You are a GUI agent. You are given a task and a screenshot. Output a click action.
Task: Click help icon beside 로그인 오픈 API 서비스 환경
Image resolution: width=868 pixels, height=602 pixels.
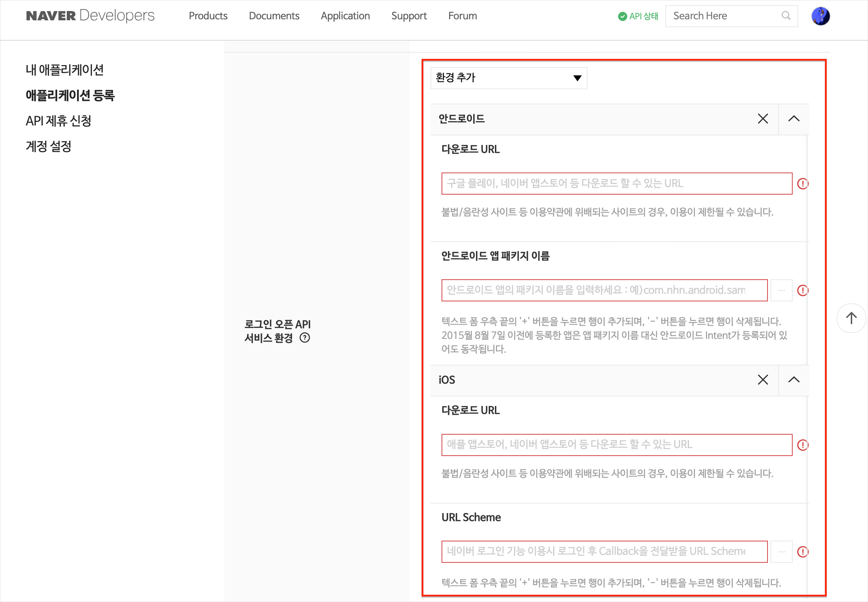[x=305, y=338]
